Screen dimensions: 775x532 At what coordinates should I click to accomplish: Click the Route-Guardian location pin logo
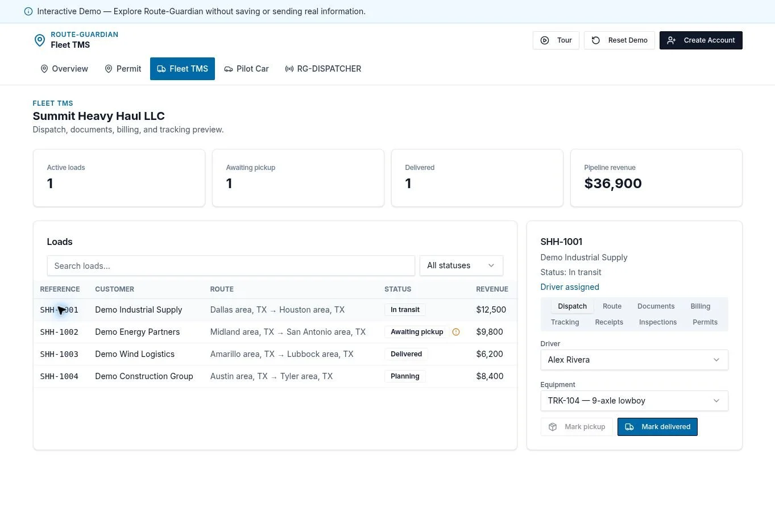tap(39, 40)
